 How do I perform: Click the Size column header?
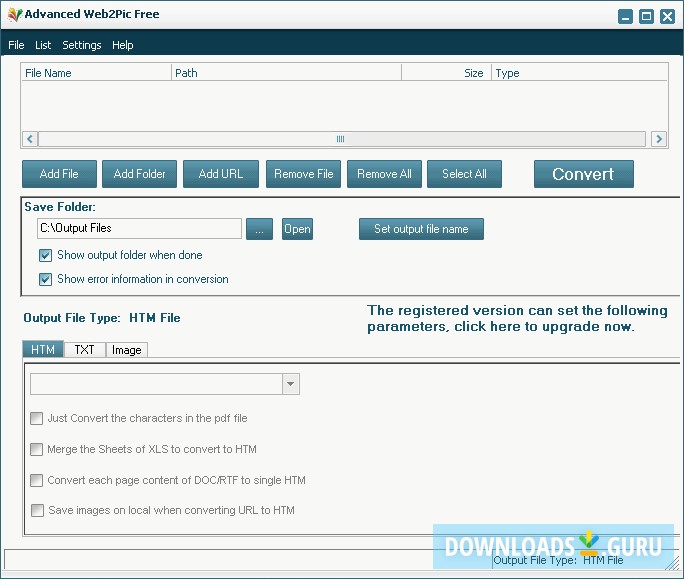[x=446, y=73]
